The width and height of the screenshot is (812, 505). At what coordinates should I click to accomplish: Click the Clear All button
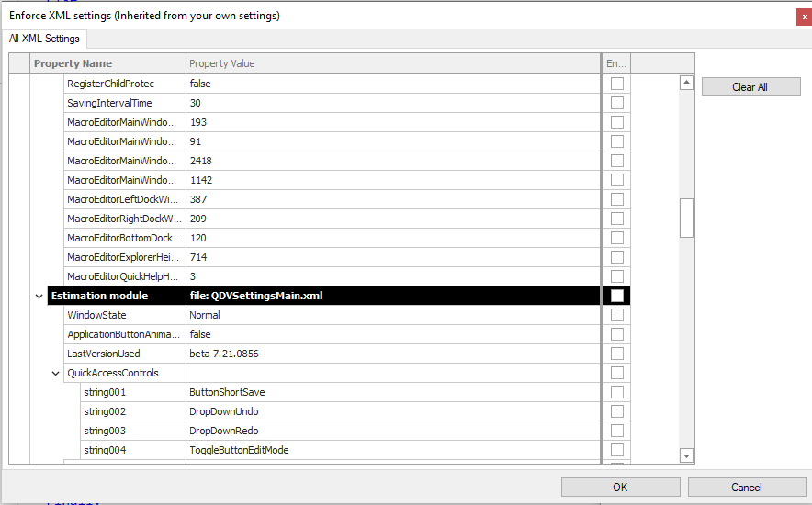750,87
